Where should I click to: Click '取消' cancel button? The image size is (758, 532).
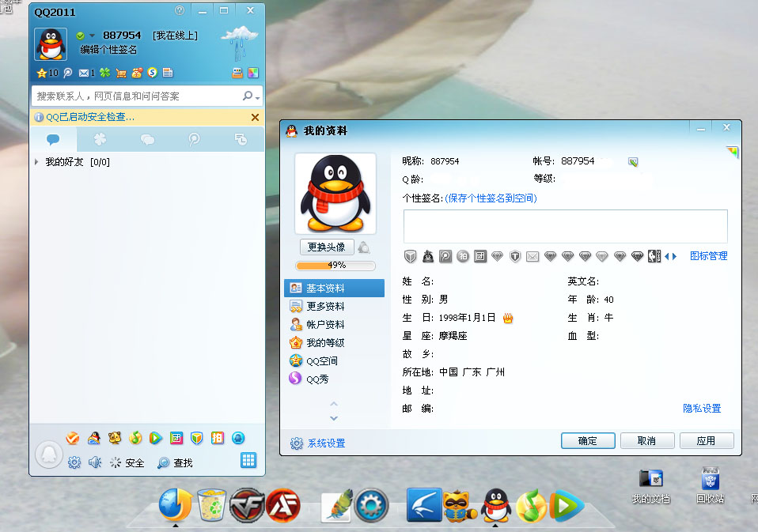click(646, 441)
